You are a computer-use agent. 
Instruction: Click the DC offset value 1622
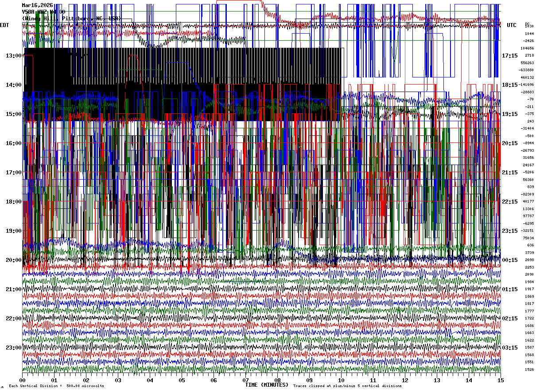point(529,340)
